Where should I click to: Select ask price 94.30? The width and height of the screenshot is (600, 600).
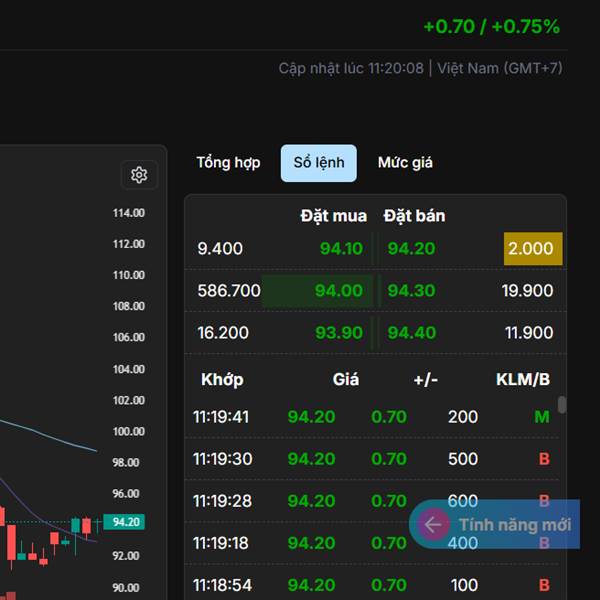pos(411,291)
